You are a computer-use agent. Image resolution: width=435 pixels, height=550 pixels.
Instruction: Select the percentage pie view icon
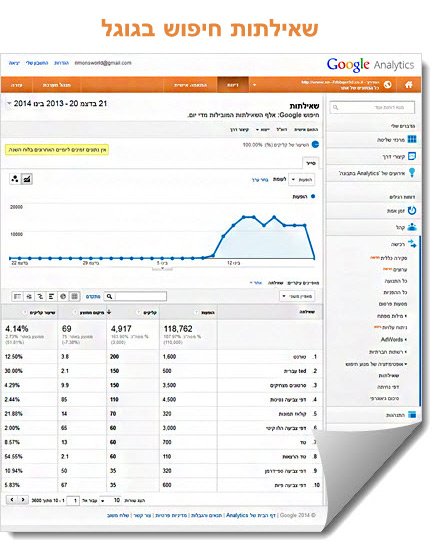[x=63, y=297]
